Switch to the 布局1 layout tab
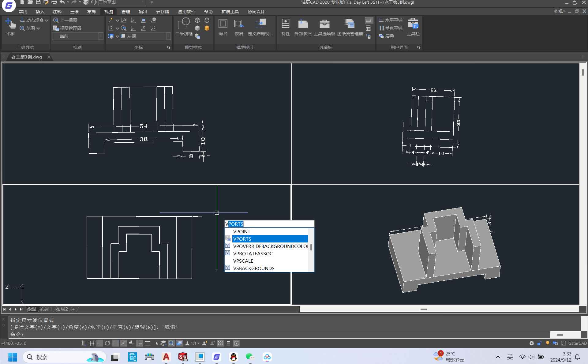The width and height of the screenshot is (588, 364). click(46, 309)
